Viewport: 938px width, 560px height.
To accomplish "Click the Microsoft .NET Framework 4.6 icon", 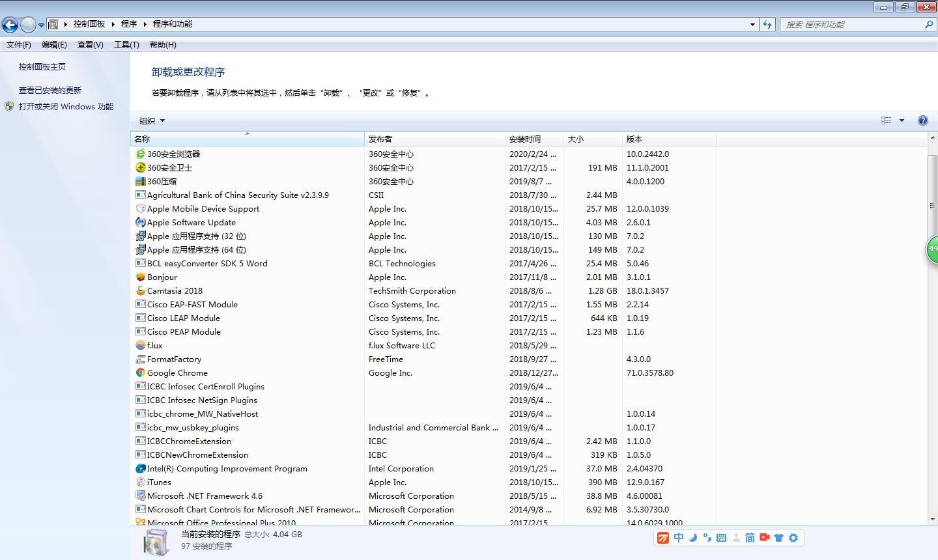I will pyautogui.click(x=140, y=496).
